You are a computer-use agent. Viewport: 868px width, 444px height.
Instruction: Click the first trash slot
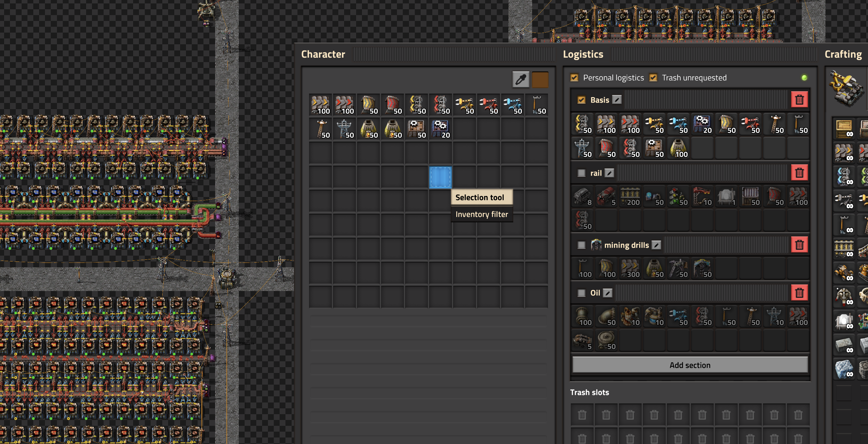[582, 415]
